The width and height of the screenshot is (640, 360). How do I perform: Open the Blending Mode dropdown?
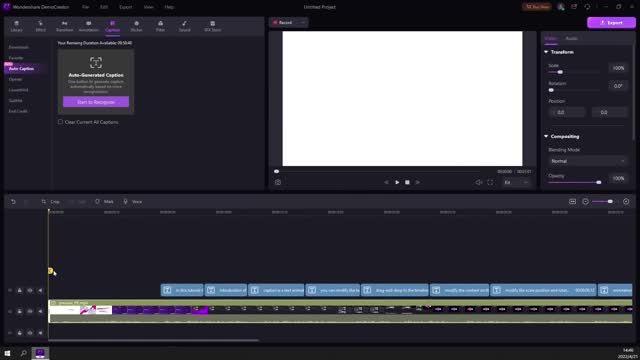pos(587,161)
